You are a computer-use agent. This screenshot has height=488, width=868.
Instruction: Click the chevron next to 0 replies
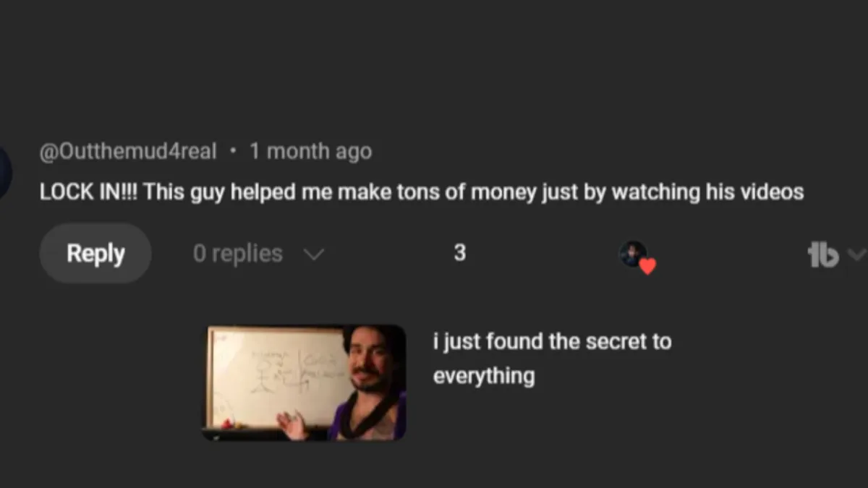click(x=314, y=254)
